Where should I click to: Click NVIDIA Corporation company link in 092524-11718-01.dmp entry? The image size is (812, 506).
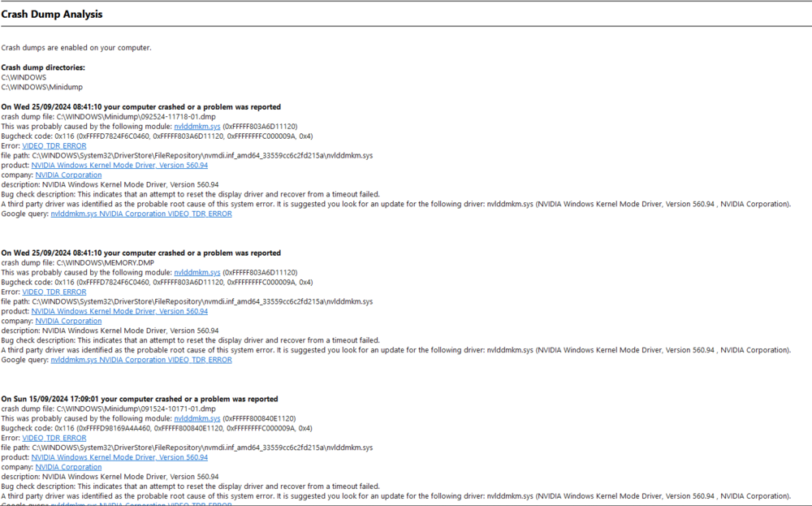pos(68,175)
